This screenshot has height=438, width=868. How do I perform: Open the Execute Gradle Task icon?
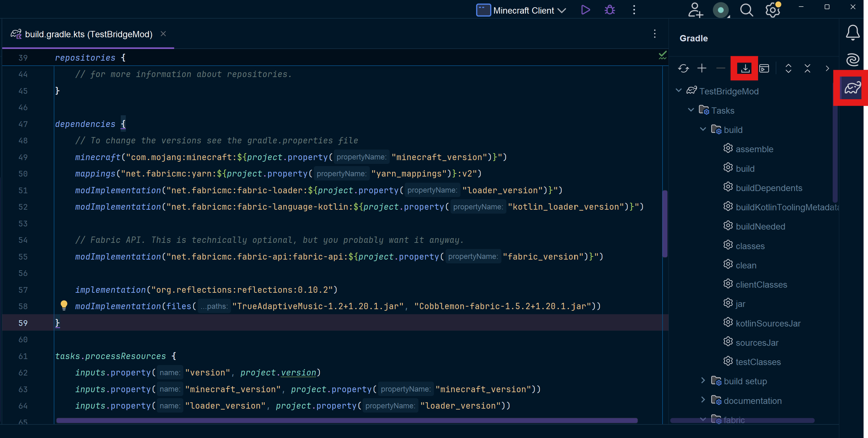764,69
